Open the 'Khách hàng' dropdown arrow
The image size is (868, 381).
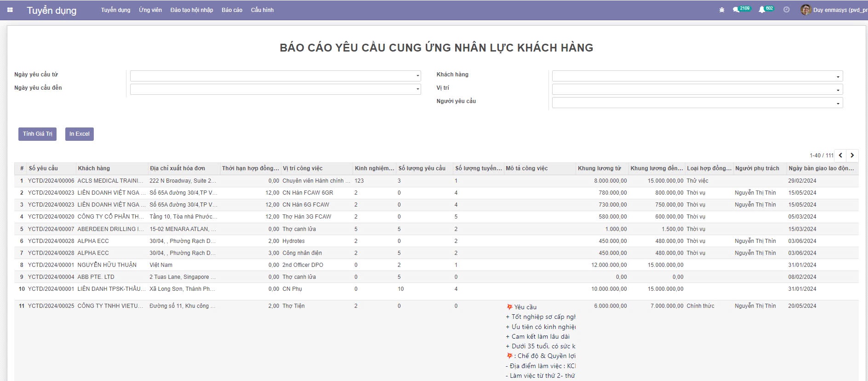838,77
